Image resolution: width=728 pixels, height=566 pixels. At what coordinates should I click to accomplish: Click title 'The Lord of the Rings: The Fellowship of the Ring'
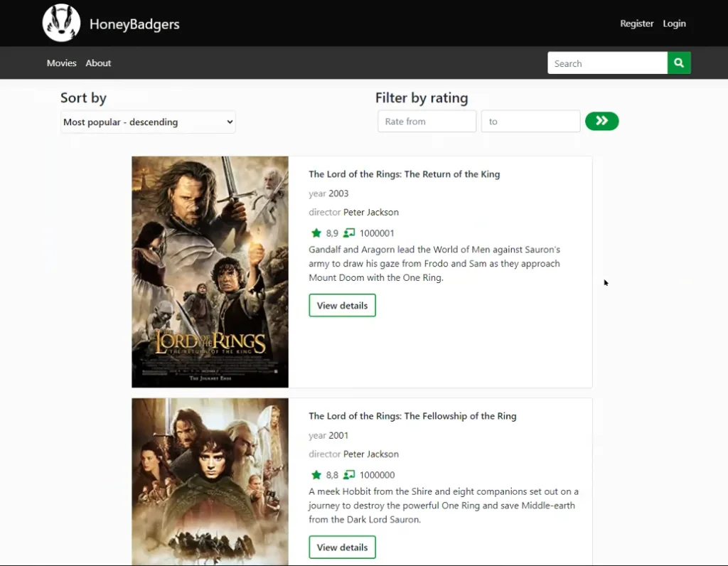point(412,416)
